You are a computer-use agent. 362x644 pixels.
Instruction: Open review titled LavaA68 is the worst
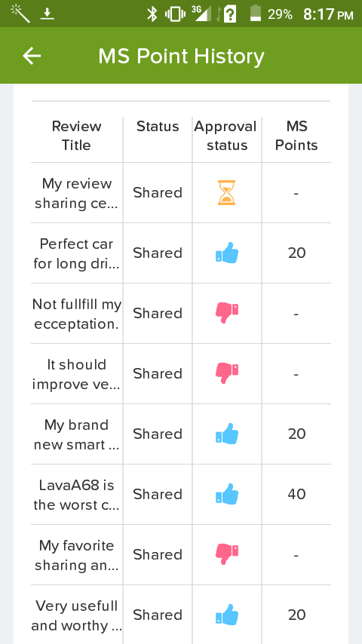click(76, 495)
